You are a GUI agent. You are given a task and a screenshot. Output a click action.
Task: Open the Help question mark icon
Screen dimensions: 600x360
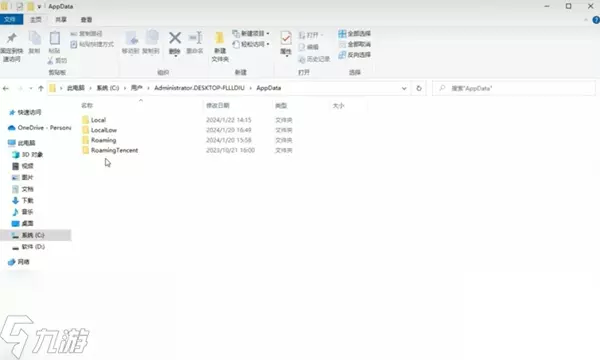596,20
